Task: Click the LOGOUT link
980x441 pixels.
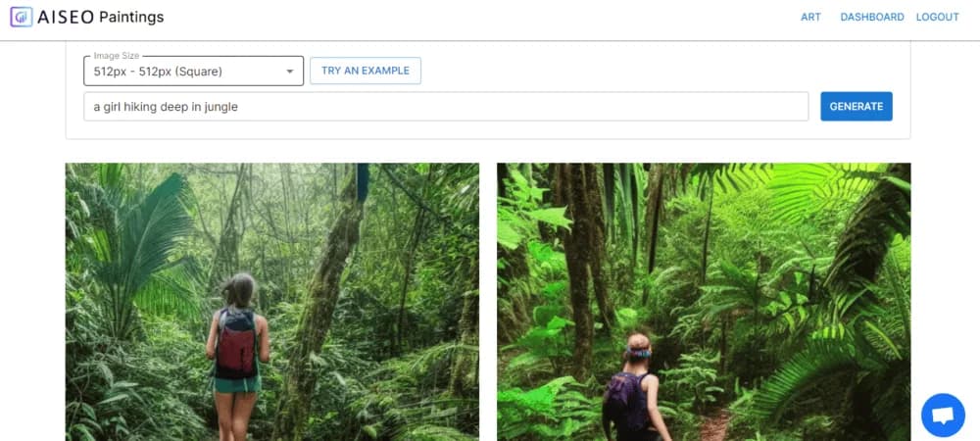Action: click(938, 18)
